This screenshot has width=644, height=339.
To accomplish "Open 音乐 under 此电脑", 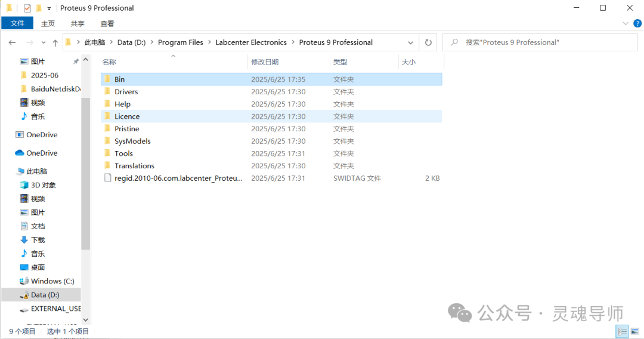I will click(32, 254).
